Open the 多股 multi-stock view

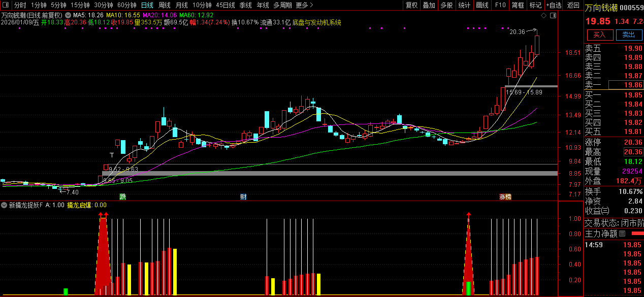click(x=446, y=5)
